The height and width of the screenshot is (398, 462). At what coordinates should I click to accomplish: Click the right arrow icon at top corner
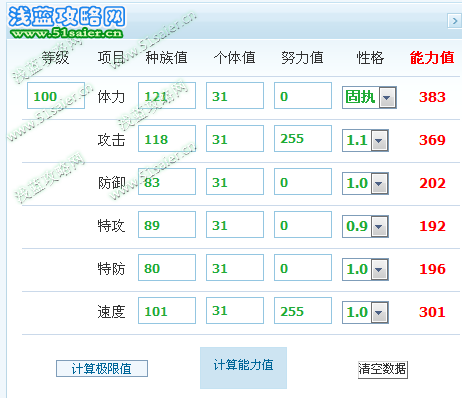tap(454, 21)
